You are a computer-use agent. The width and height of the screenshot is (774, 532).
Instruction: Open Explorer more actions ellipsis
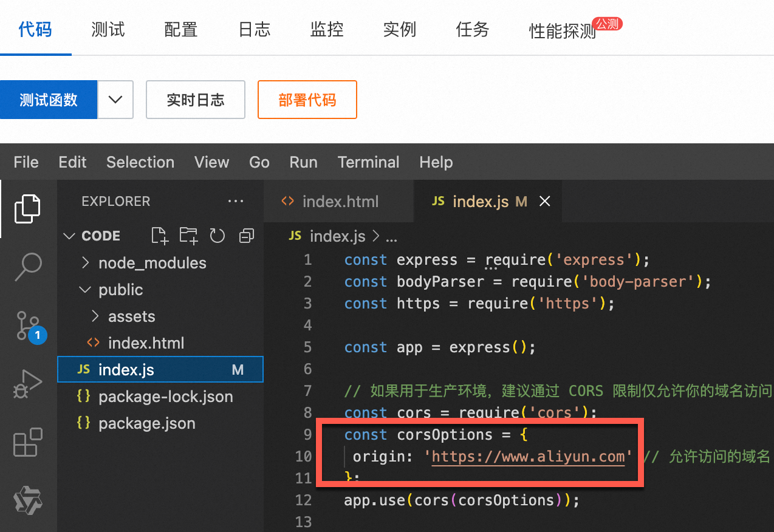(x=236, y=201)
